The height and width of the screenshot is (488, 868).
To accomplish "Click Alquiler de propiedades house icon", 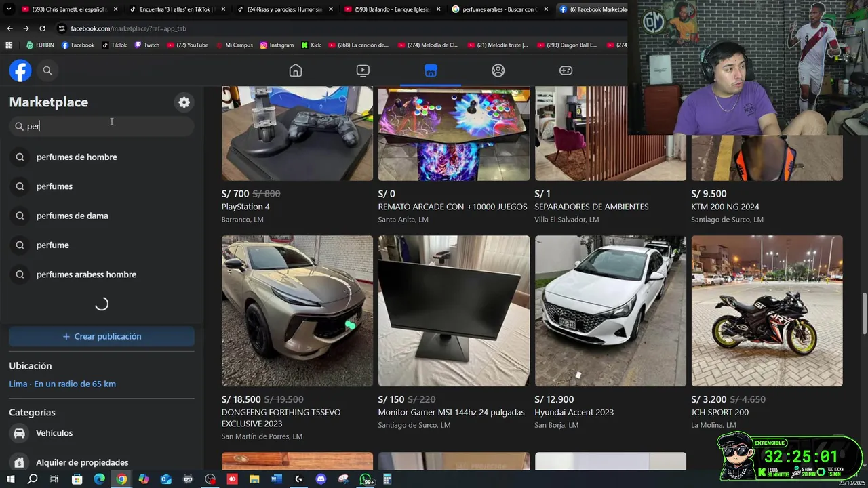I will coord(20,462).
